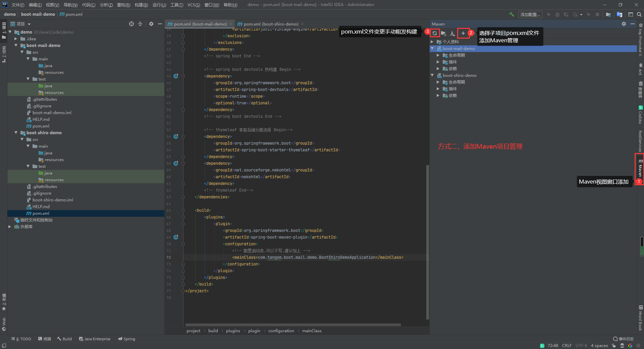Collapse boot-mail-demo node in Maven tree
This screenshot has width=644, height=349.
[432, 49]
